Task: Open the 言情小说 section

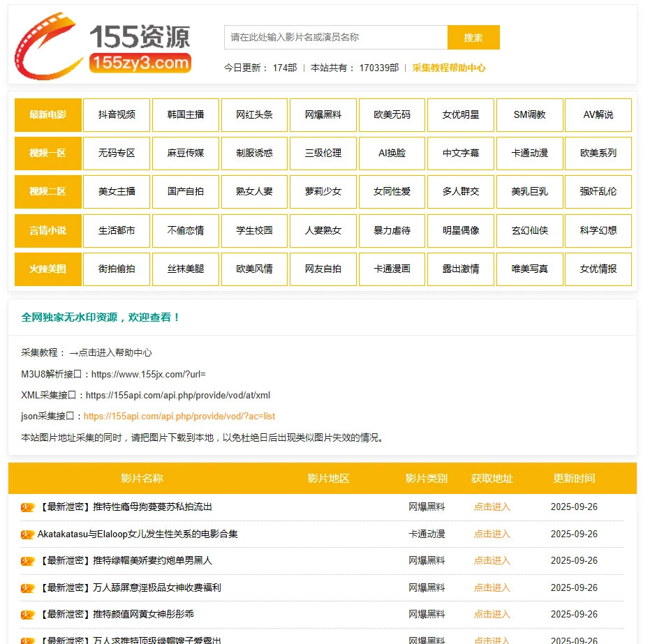Action: tap(47, 231)
